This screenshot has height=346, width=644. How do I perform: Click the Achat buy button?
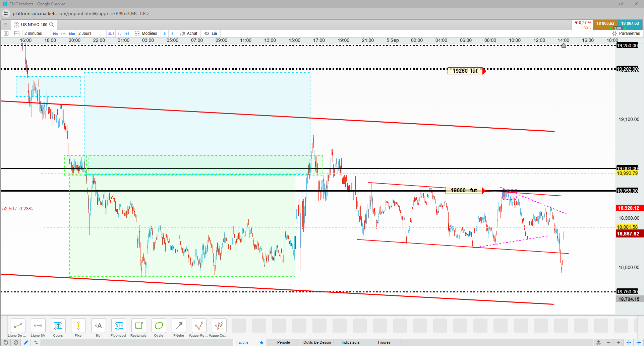pyautogui.click(x=189, y=33)
